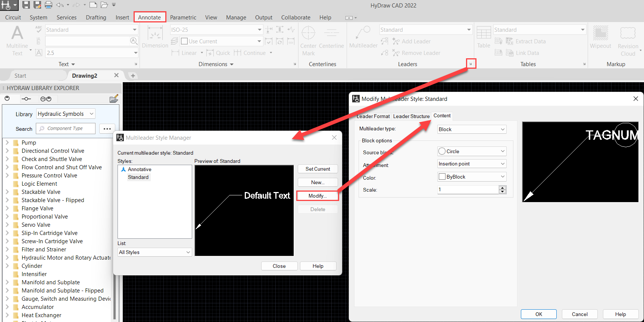Viewport: 644px width, 322px height.
Task: Click the New drawing icon
Action: click(x=93, y=5)
